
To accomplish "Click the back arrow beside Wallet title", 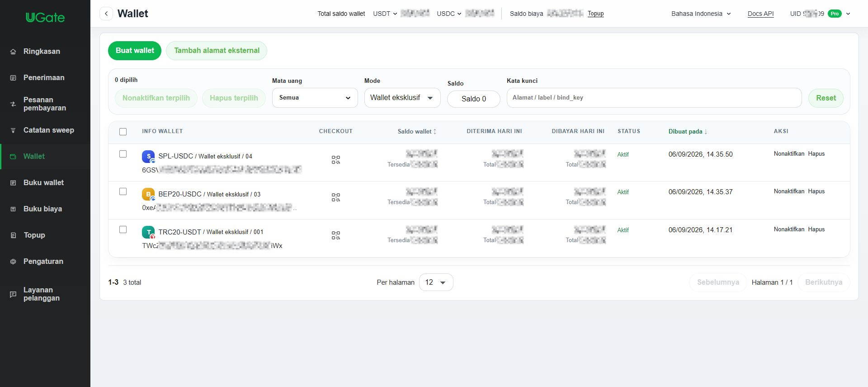I will click(x=106, y=14).
